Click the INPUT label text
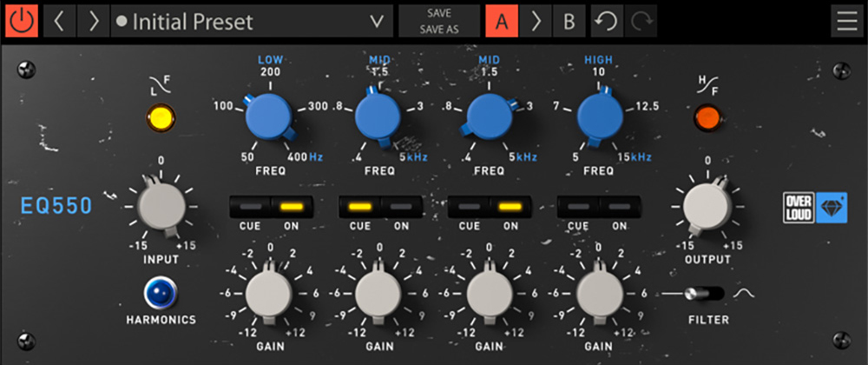 [161, 259]
